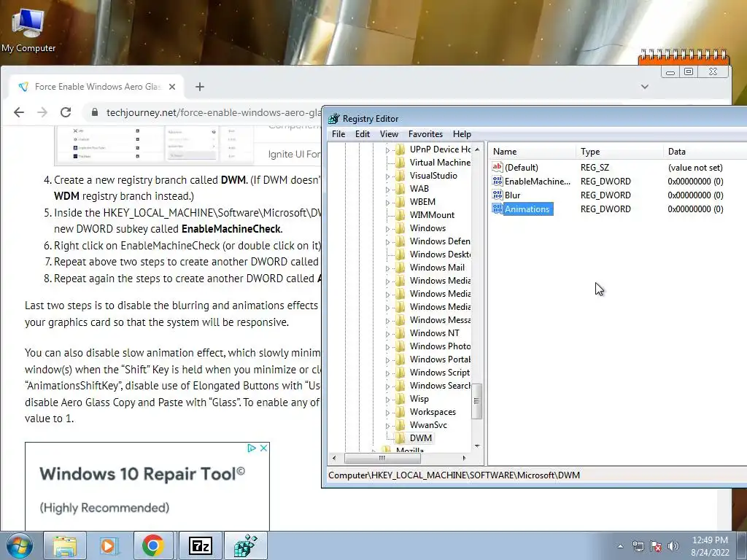Viewport: 747px width, 560px height.
Task: Open Windows Media Player from taskbar
Action: click(109, 545)
